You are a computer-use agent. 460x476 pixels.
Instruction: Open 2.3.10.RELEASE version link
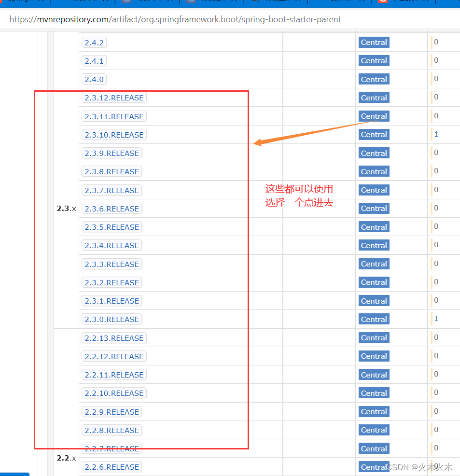pos(114,135)
